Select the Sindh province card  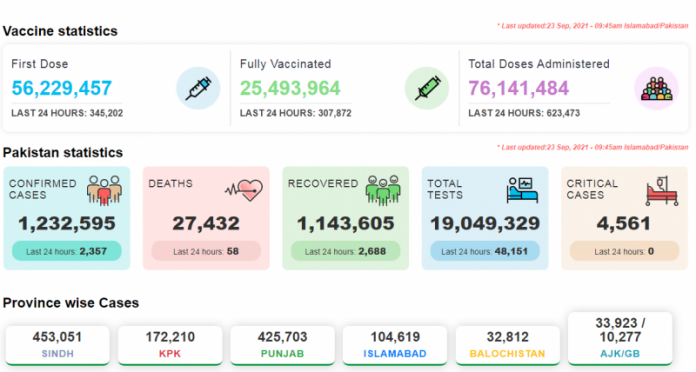click(57, 345)
